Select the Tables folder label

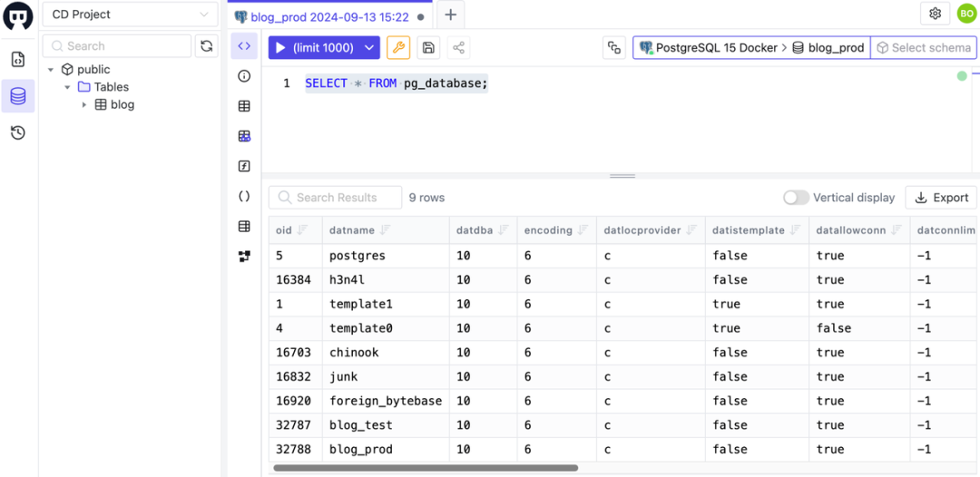[x=112, y=87]
